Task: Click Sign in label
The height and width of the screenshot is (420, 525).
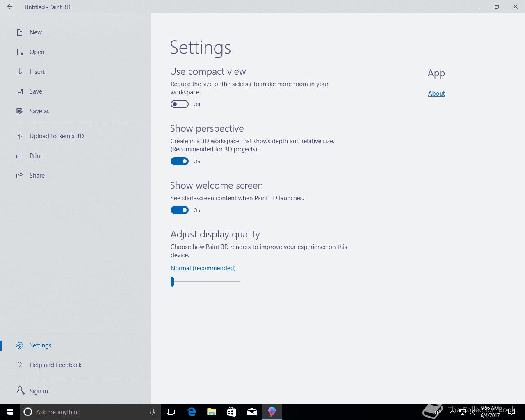Action: pos(39,391)
